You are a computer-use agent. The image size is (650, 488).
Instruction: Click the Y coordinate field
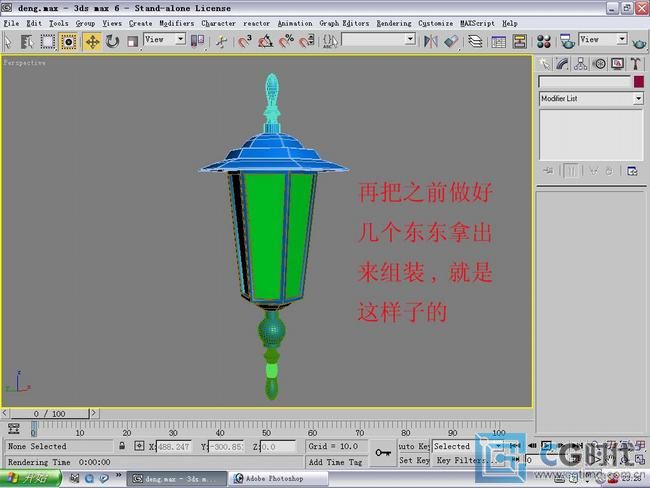point(226,447)
